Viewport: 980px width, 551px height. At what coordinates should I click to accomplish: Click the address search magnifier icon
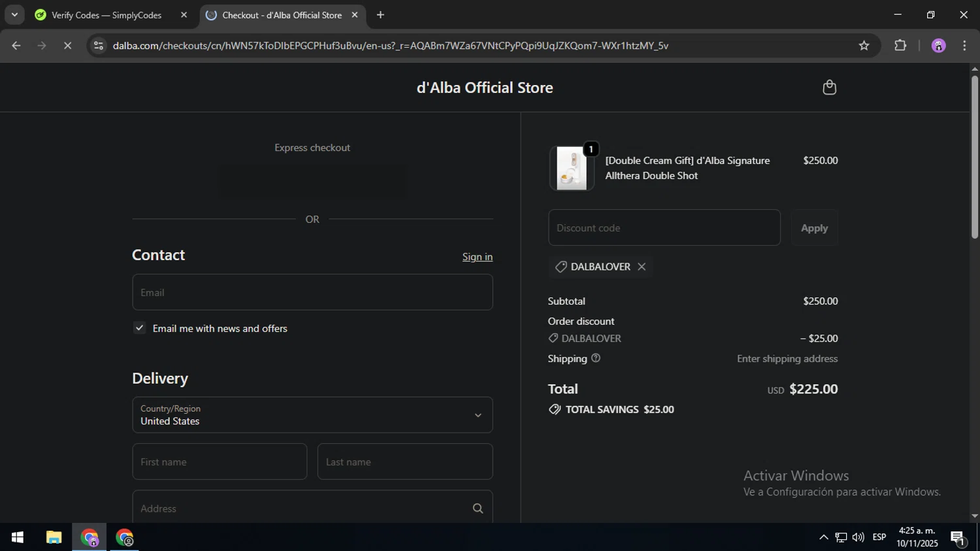[478, 509]
